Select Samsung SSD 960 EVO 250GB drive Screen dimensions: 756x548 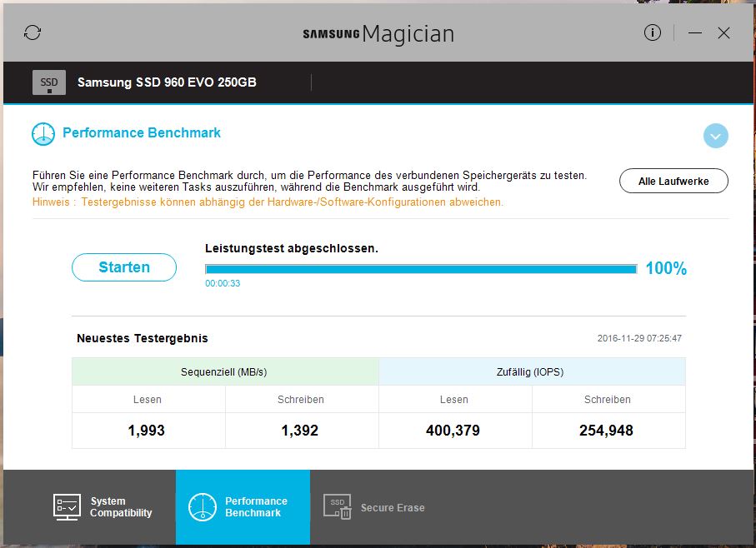pyautogui.click(x=167, y=82)
